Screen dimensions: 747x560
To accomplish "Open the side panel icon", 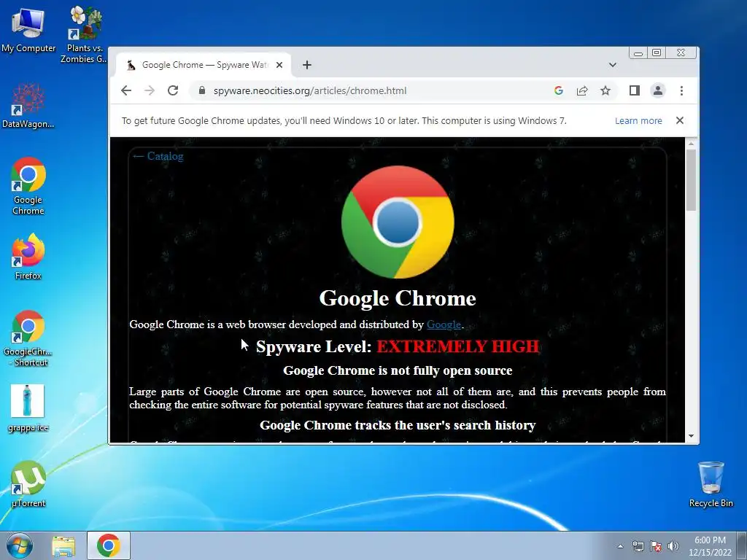I will (x=634, y=90).
